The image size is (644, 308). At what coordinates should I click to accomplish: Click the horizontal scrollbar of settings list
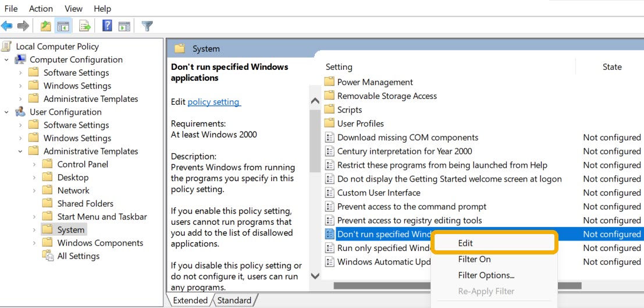[x=457, y=285]
